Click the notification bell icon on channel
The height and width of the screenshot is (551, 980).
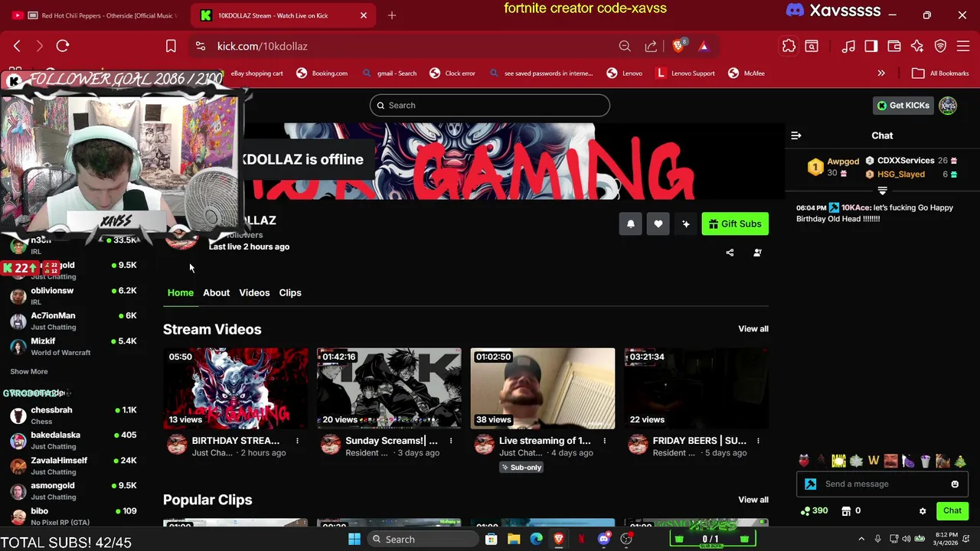pos(630,223)
